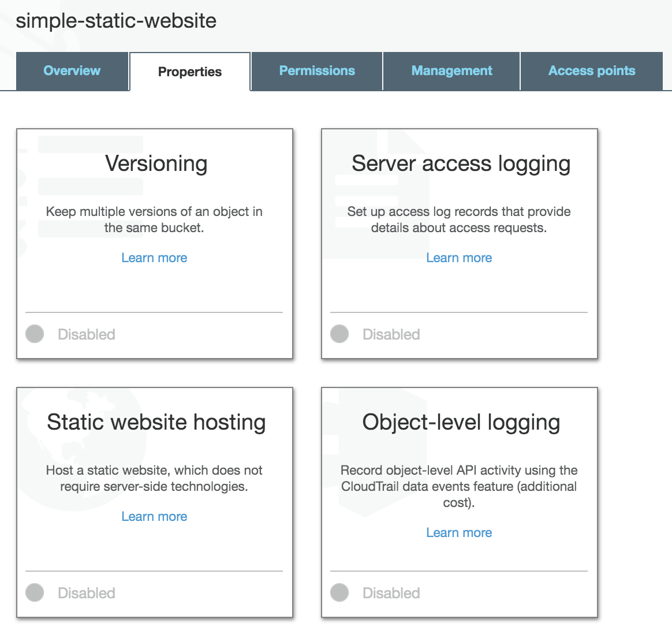Click the currently active Properties tab
This screenshot has height=641, width=672.
click(189, 72)
